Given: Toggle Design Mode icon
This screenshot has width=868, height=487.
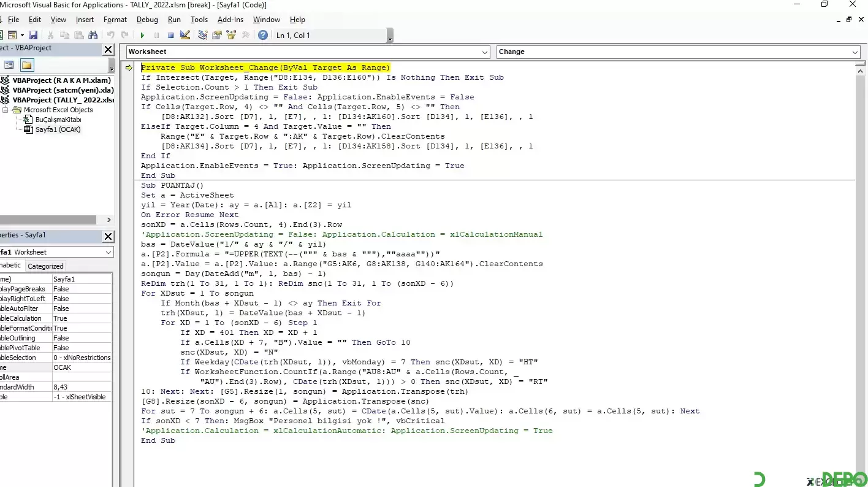Looking at the screenshot, I should tap(185, 36).
